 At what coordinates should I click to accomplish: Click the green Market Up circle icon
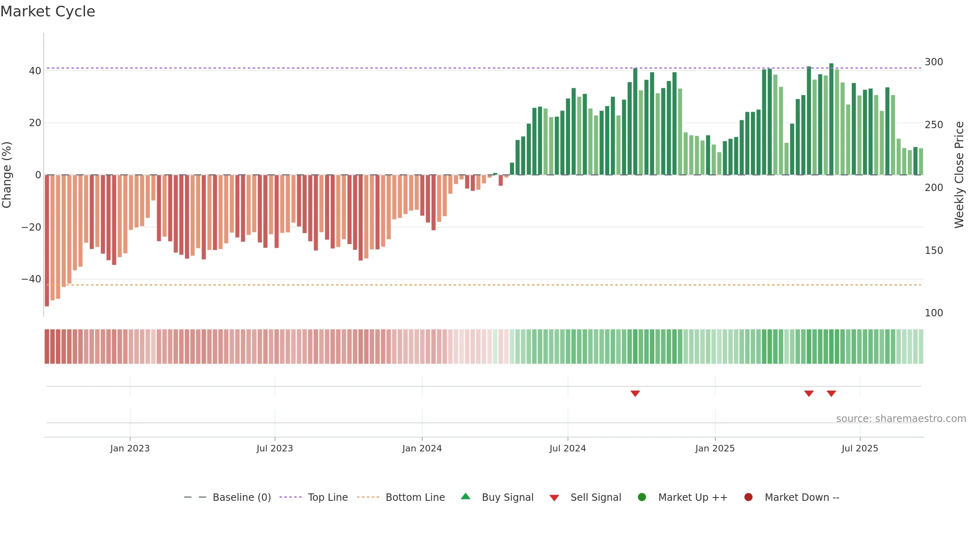click(642, 497)
